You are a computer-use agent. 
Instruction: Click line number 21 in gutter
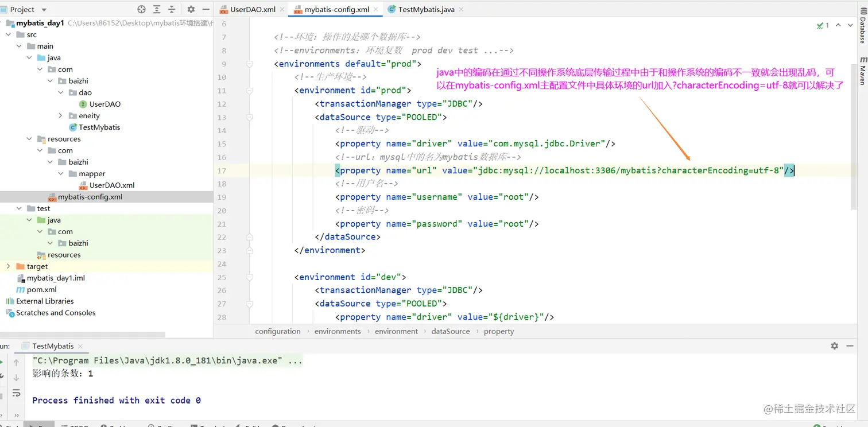pos(222,224)
